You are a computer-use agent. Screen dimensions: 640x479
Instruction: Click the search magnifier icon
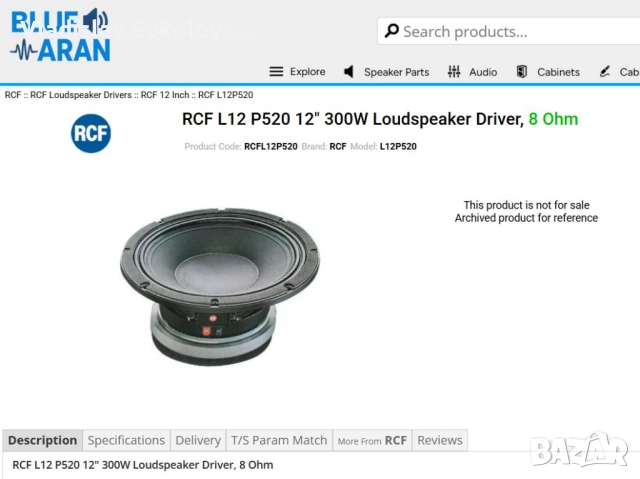pyautogui.click(x=392, y=31)
